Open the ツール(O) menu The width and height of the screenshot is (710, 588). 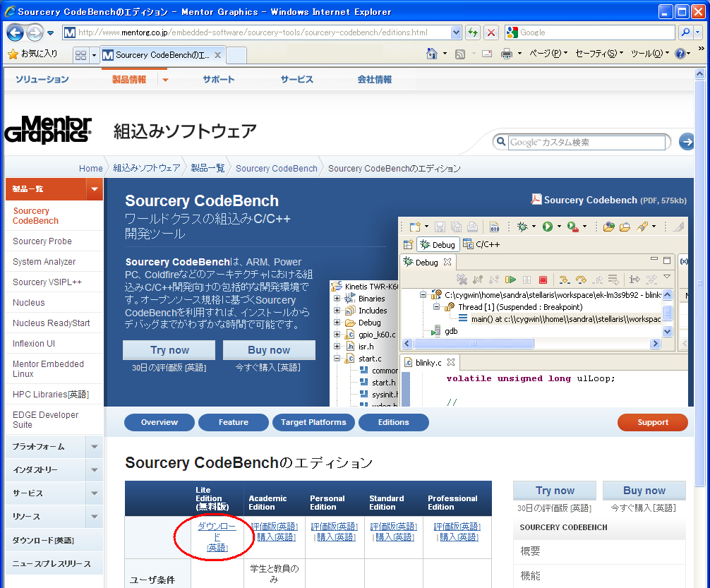(649, 54)
